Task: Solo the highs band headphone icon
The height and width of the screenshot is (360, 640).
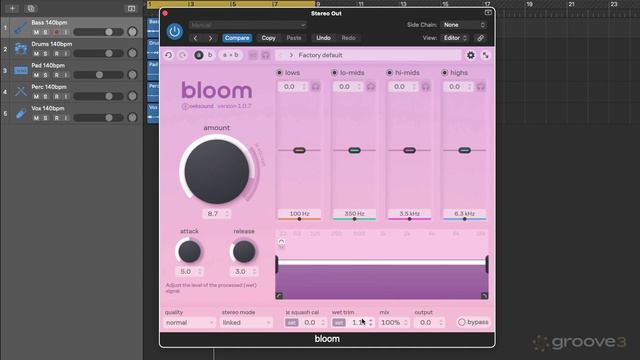Action: tap(481, 87)
